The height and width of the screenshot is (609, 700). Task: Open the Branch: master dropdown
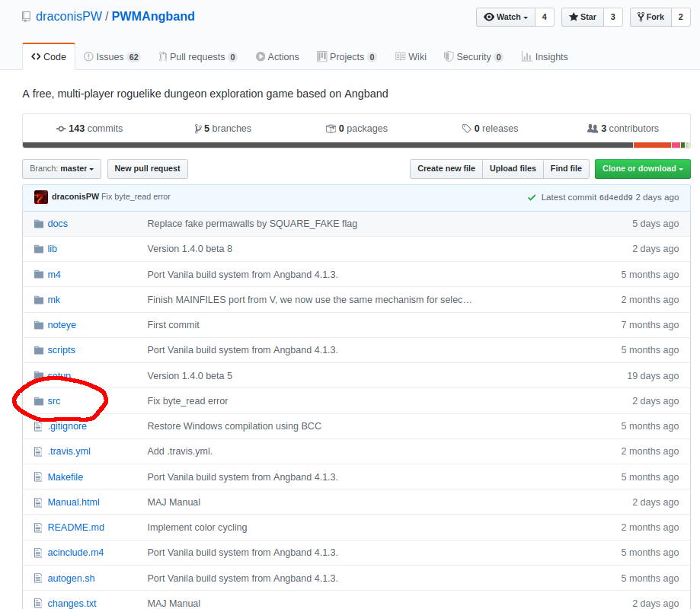pos(62,169)
